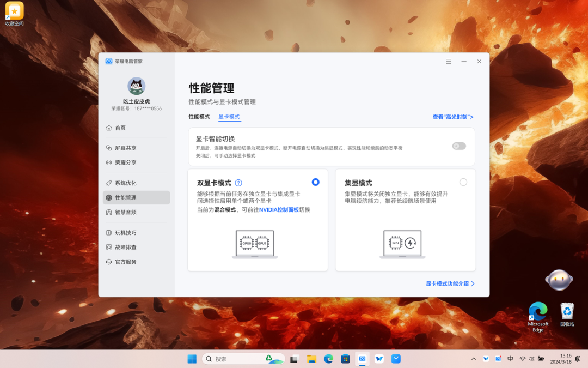This screenshot has height=368, width=588.
Task: Switch to the 性能模式 tab
Action: (x=199, y=117)
